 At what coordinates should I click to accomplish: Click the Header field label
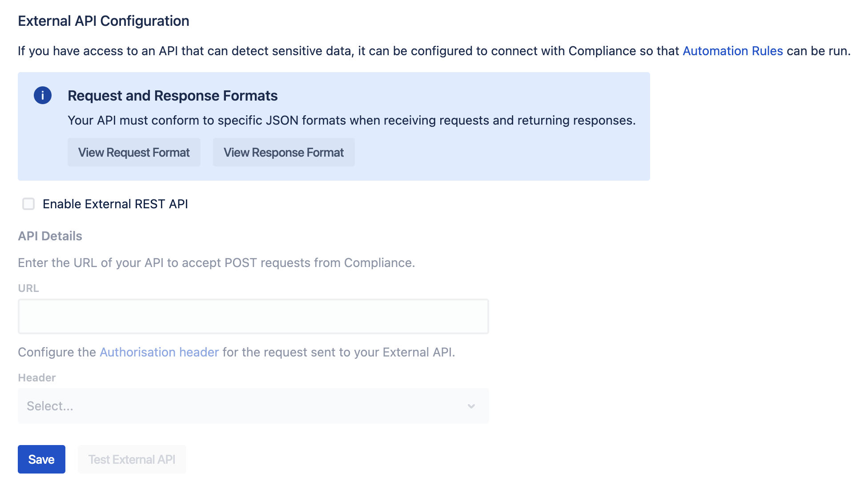[x=36, y=378]
